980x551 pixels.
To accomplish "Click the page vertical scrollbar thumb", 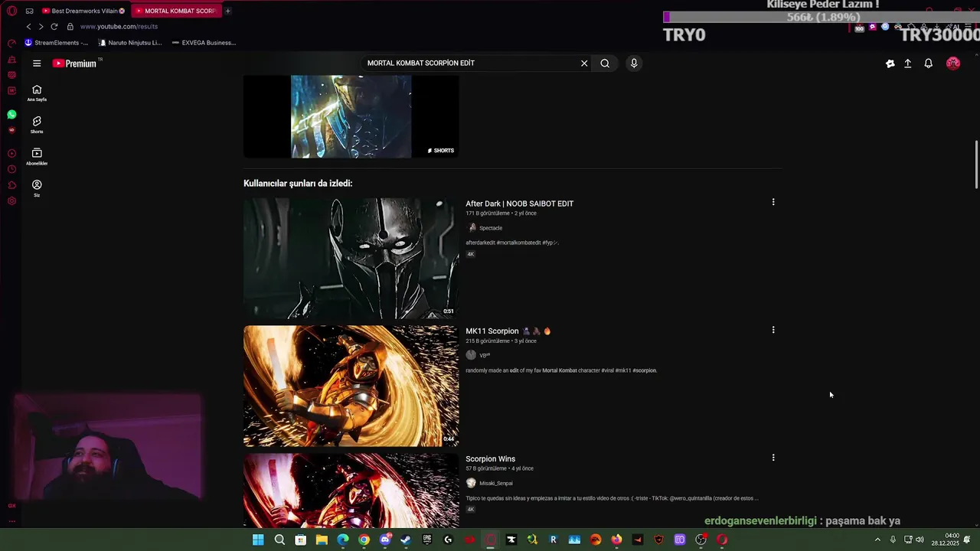I will (976, 165).
